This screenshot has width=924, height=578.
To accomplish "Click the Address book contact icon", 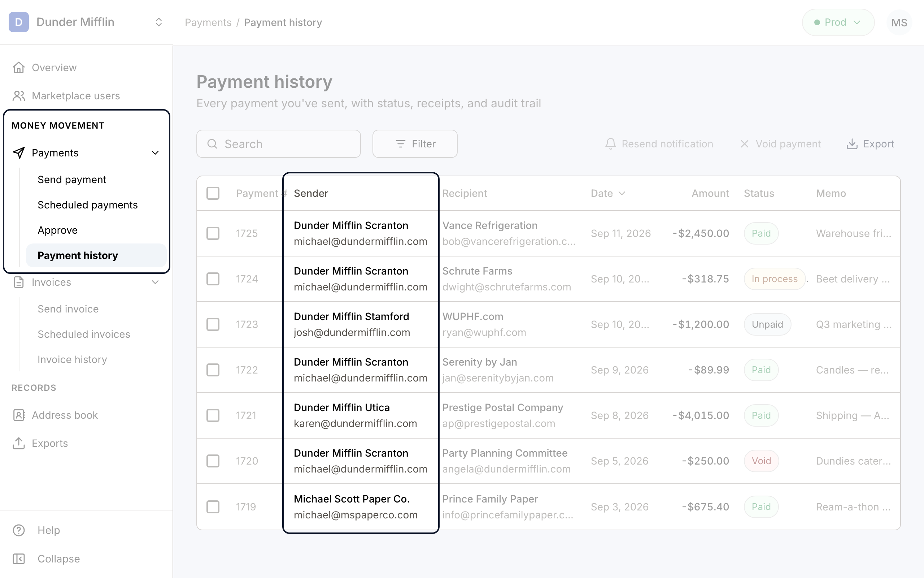I will pyautogui.click(x=19, y=415).
